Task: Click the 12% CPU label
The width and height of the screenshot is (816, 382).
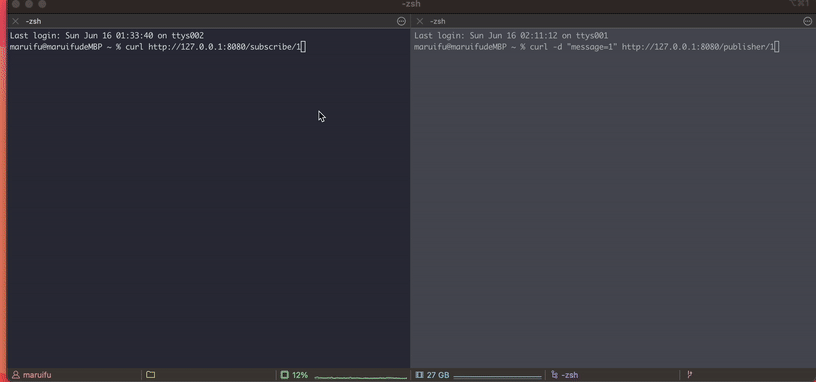Action: (300, 375)
